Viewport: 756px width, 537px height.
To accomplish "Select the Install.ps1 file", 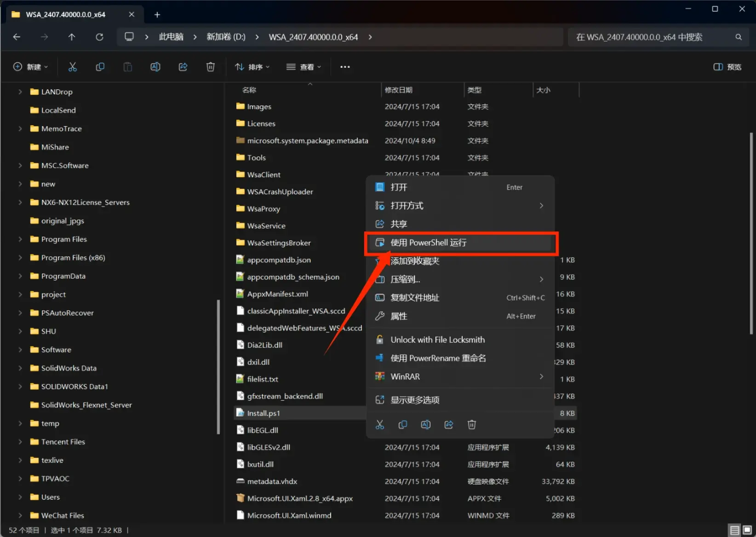I will [263, 413].
